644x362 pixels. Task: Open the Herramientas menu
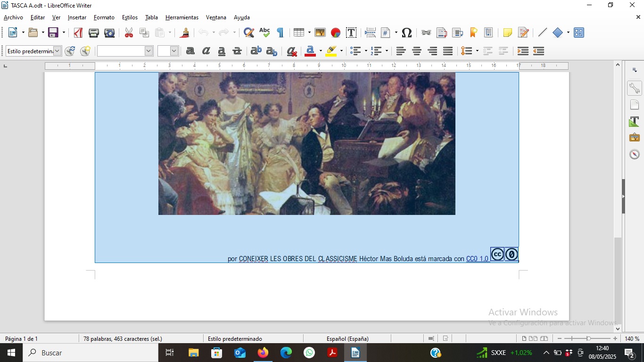182,17
